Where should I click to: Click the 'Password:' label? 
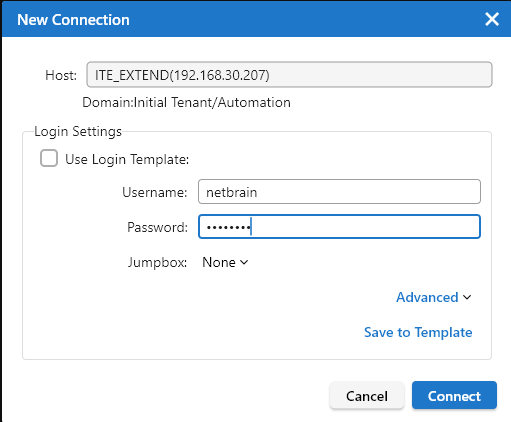157,227
